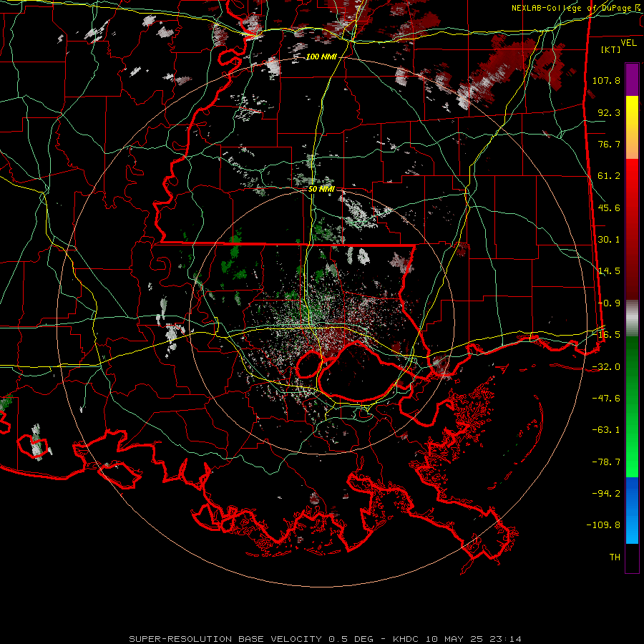Select the 107.8 value on velocity scale
This screenshot has width=644, height=644.
click(606, 80)
